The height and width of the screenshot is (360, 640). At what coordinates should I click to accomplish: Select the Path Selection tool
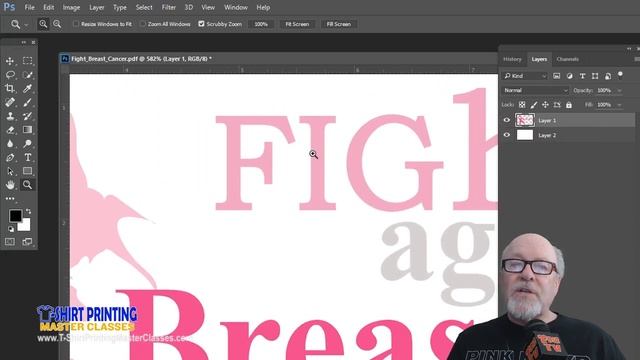10,171
